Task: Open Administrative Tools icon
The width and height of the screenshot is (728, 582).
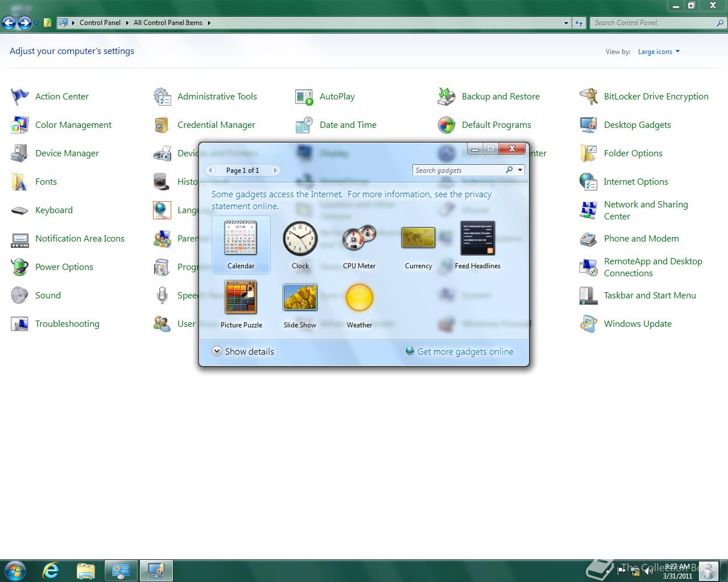Action: coord(162,97)
